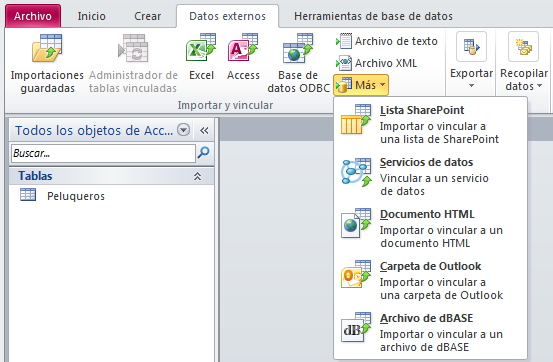Screen dimensions: 553x362
Task: Switch to Herramientas de base de datos tab
Action: (x=373, y=16)
